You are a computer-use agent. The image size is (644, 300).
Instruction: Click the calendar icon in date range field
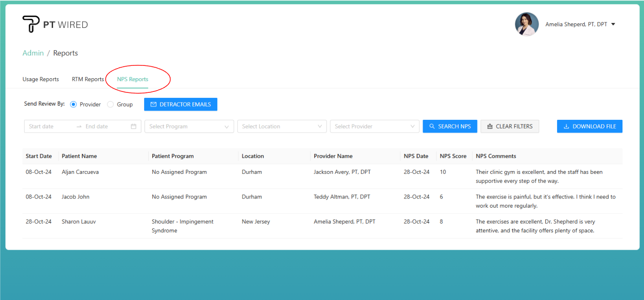point(134,127)
